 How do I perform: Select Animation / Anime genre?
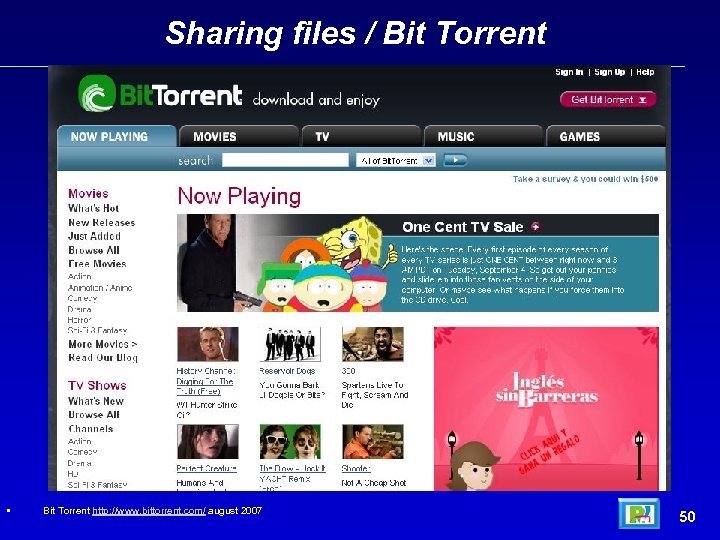coord(100,288)
